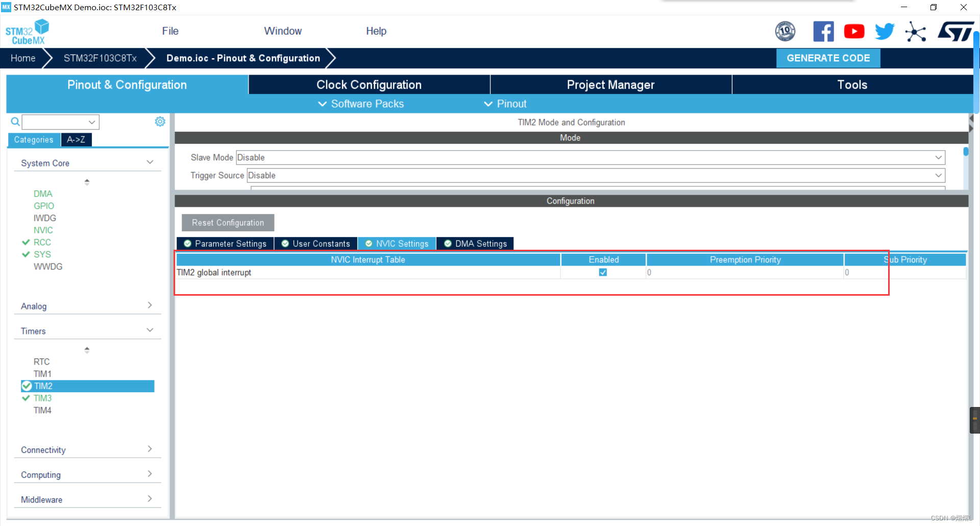Expand the Middleware category

pyautogui.click(x=87, y=500)
